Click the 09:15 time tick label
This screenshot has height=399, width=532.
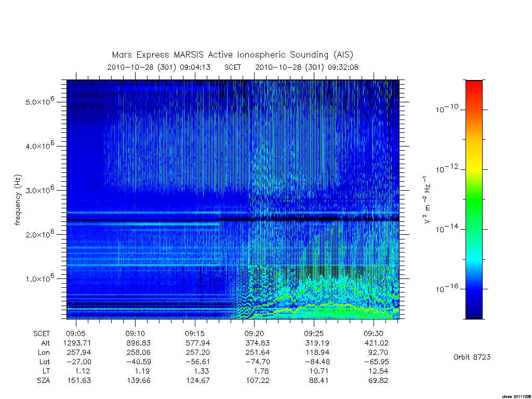[x=195, y=334]
